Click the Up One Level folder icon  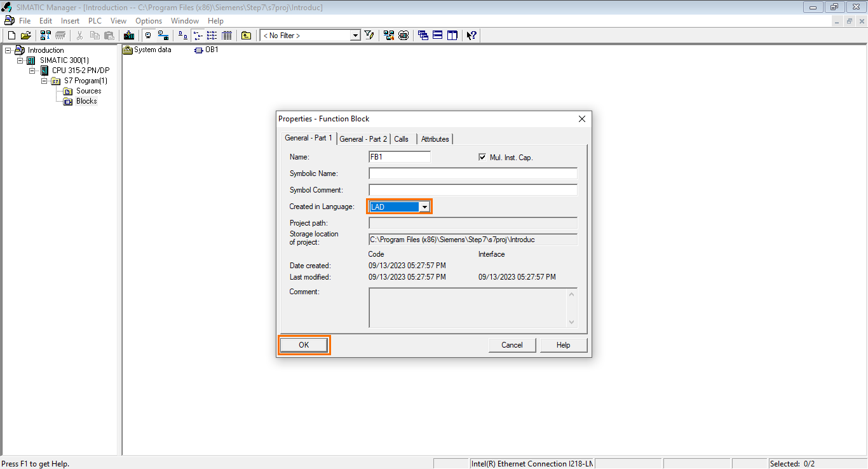click(x=246, y=35)
